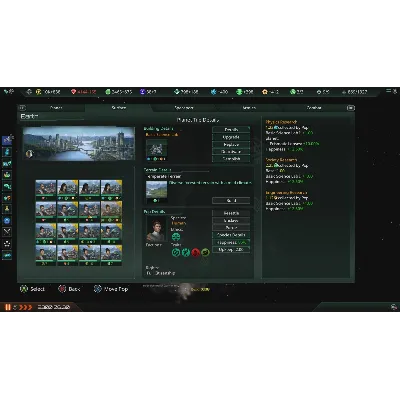
Task: Click the green ethics icon under pop species
Action: tap(176, 237)
